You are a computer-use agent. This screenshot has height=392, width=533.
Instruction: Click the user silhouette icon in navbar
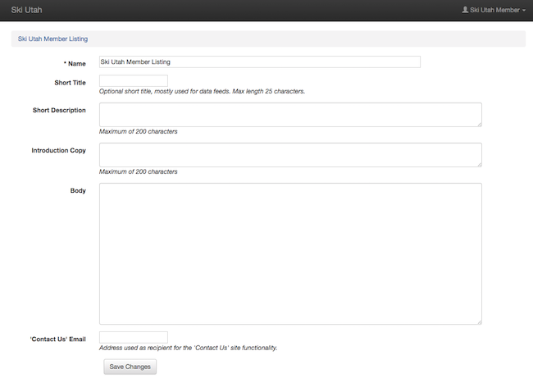[465, 10]
